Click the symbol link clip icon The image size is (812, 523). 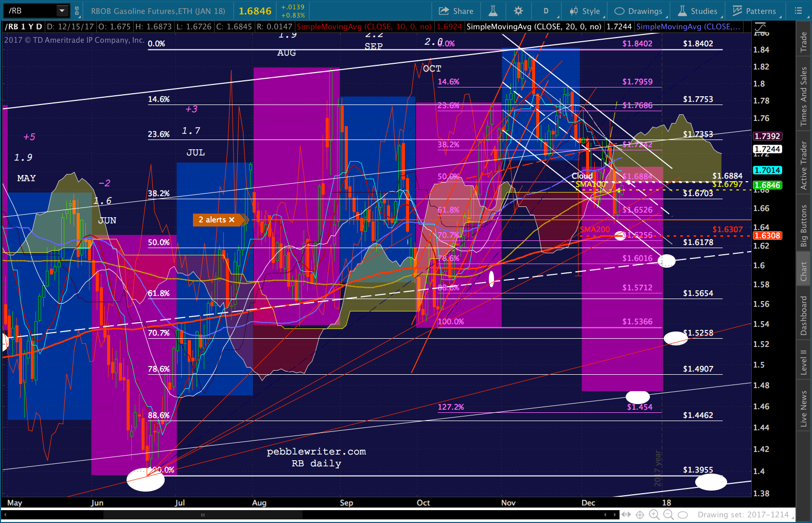(77, 11)
